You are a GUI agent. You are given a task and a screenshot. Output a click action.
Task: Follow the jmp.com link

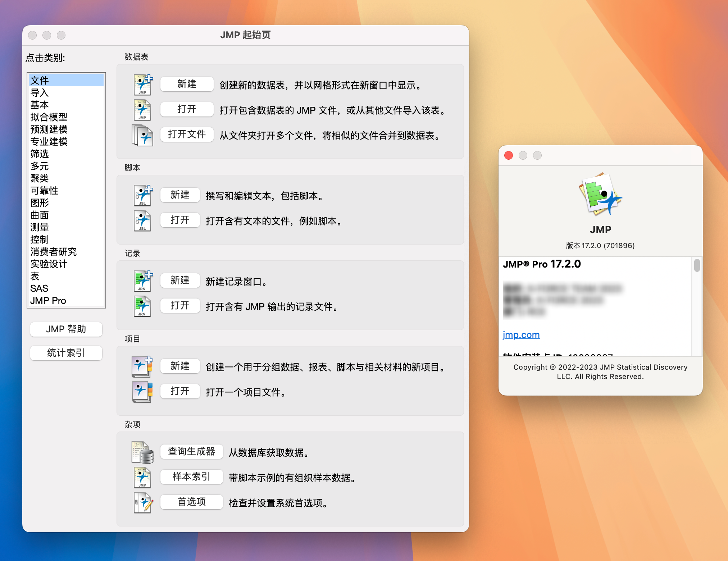[521, 335]
